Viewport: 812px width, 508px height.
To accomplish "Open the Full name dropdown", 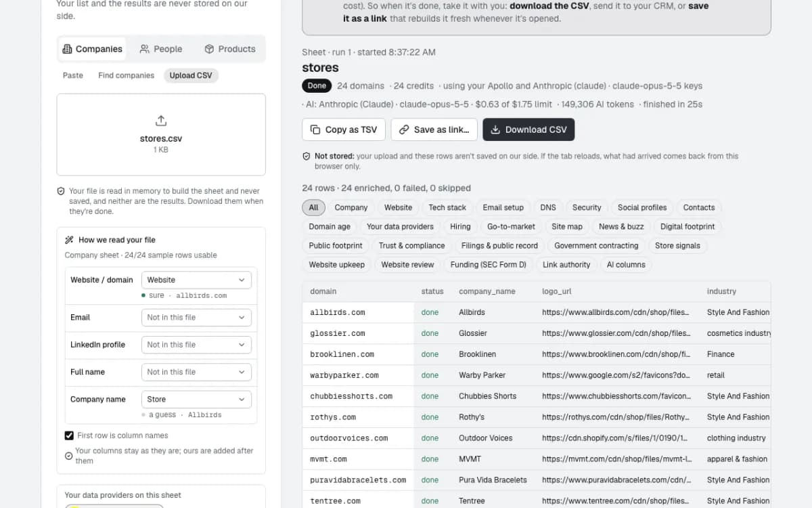I will click(x=196, y=372).
